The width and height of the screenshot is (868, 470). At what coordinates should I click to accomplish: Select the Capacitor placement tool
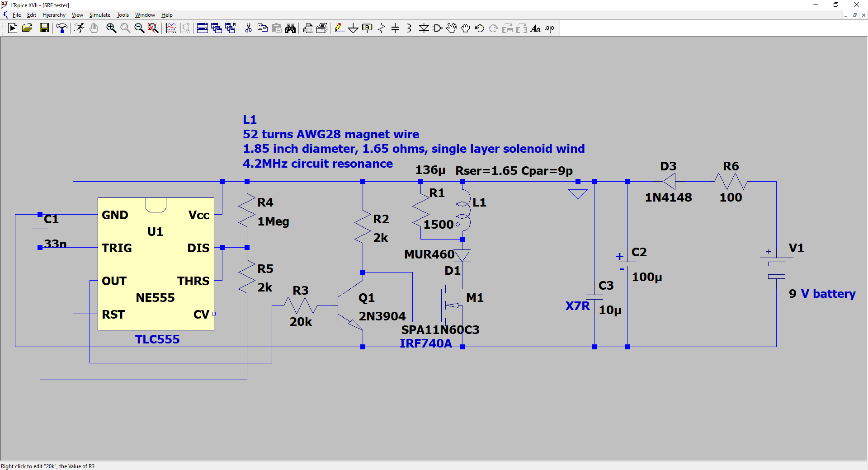tap(395, 28)
